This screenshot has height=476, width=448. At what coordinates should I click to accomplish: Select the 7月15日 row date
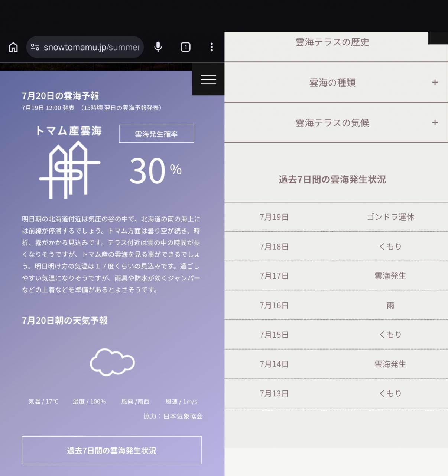point(274,335)
